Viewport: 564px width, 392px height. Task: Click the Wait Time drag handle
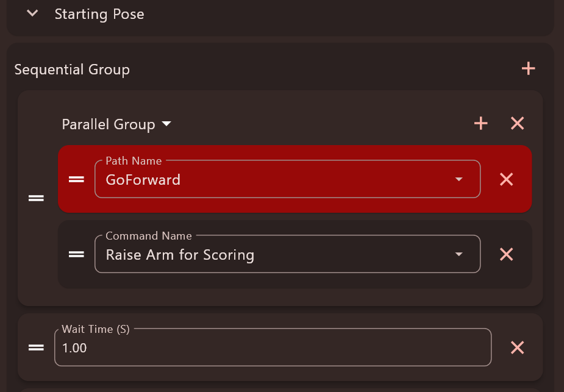36,347
